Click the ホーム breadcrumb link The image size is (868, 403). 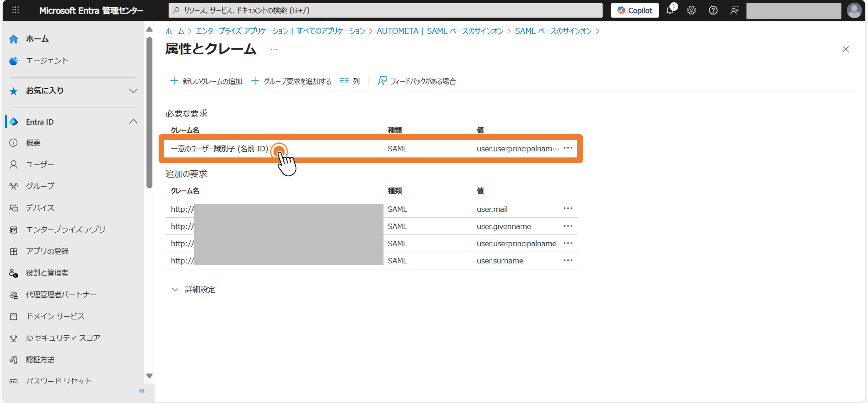click(x=175, y=31)
